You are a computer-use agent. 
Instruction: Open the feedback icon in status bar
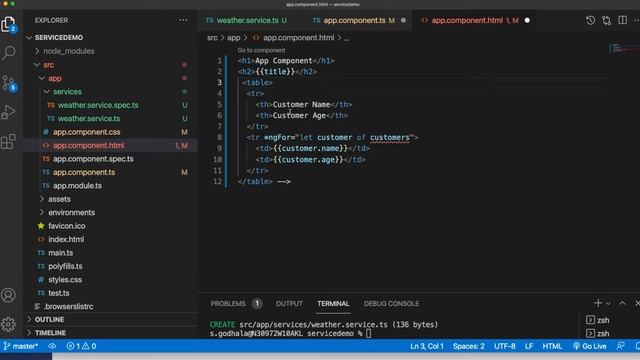[x=620, y=346]
